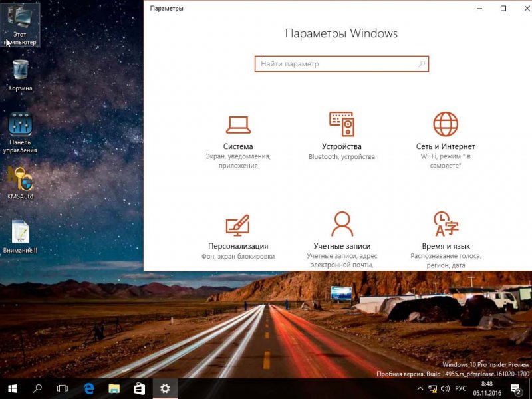
Task: Open the Action Center notification icon
Action: click(x=516, y=389)
